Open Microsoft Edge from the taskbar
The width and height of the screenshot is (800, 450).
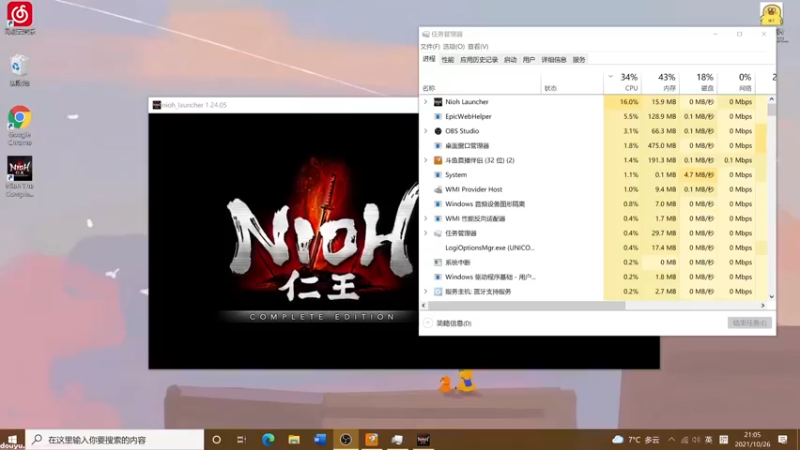(268, 439)
